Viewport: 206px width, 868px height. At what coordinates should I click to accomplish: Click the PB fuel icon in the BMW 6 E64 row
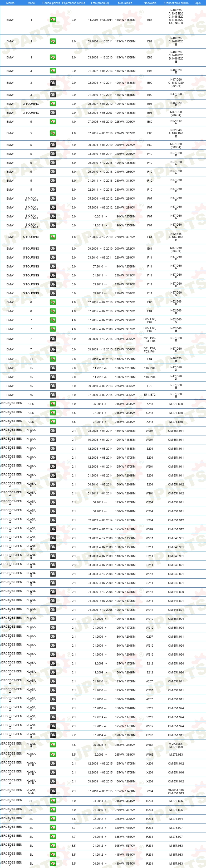coord(53,311)
